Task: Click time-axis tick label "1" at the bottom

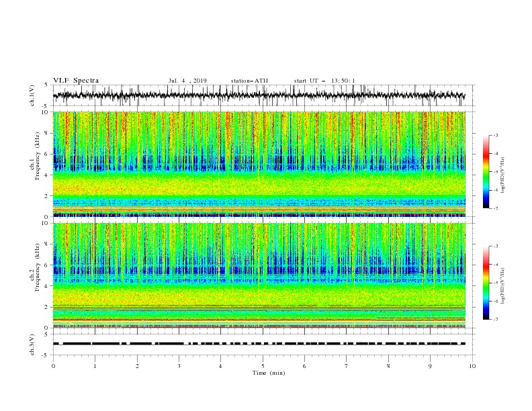Action: pyautogui.click(x=95, y=366)
